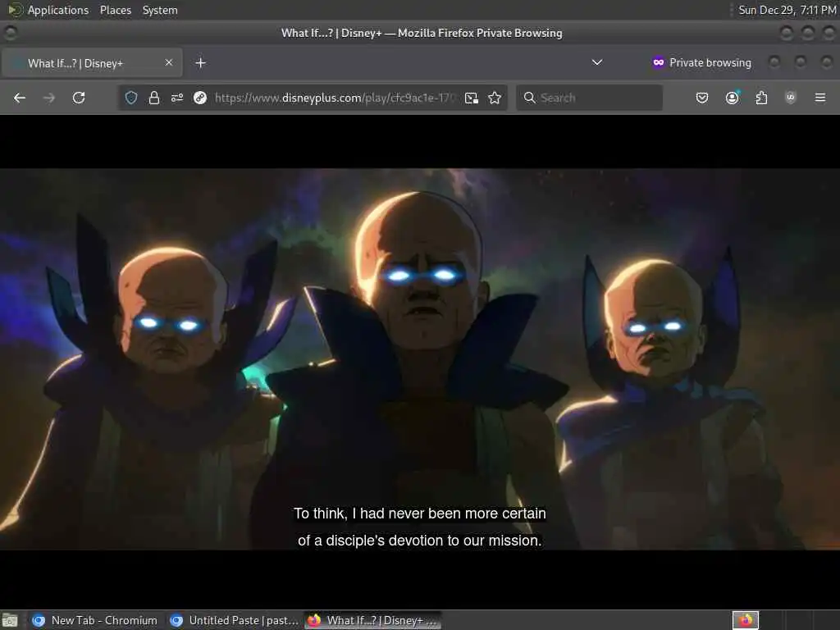
Task: Open a new tab with plus button
Action: (x=200, y=62)
